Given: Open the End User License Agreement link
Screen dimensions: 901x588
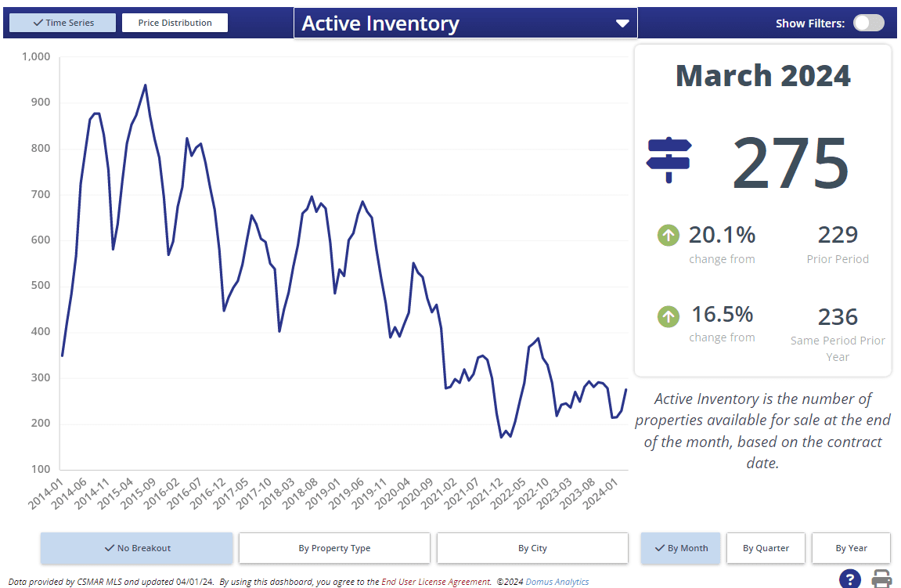Looking at the screenshot, I should 436,582.
